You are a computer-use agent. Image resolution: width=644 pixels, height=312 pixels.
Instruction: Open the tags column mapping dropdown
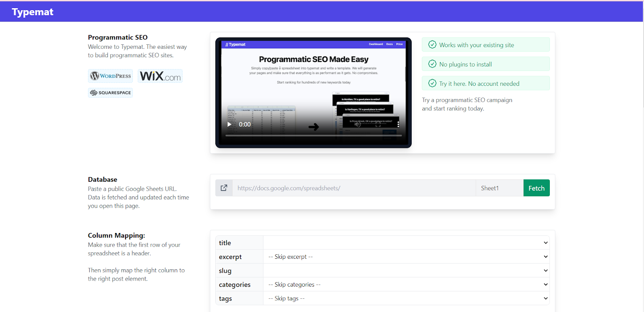pyautogui.click(x=407, y=298)
